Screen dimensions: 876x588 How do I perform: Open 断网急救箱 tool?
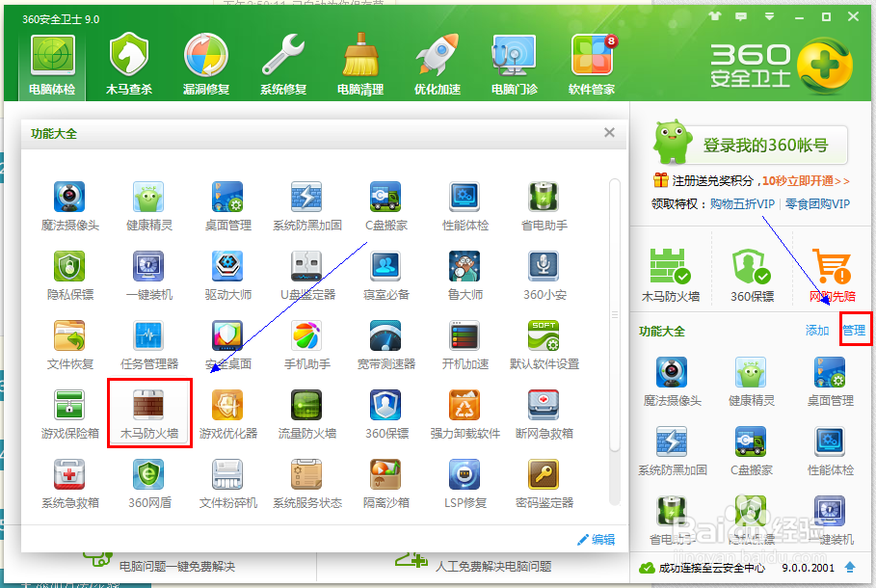544,414
